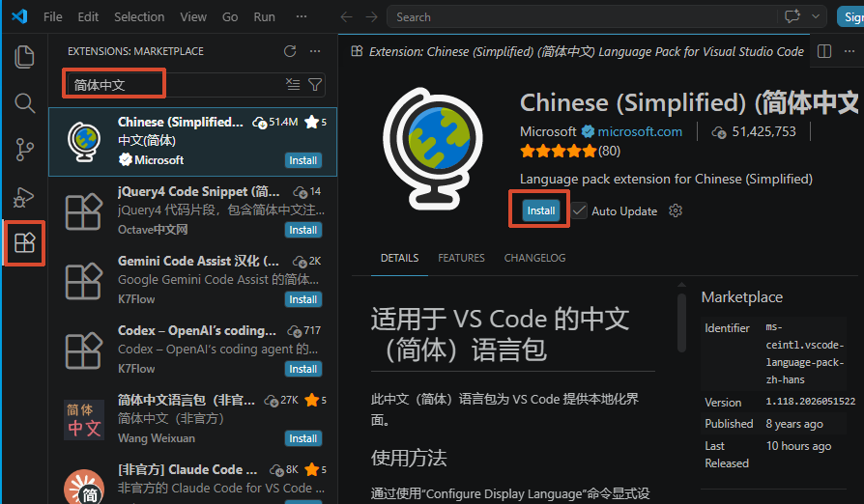Select the Codex – OpenAI's coding extension title

tap(197, 330)
